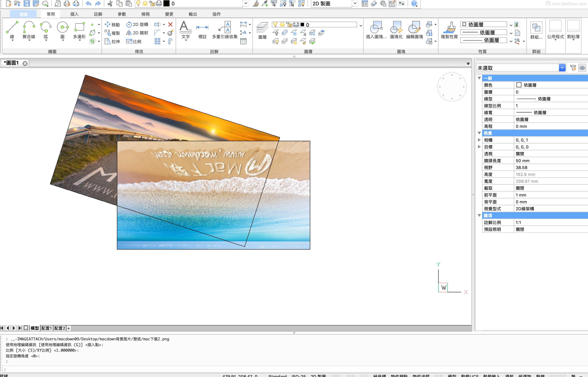Activate the 2D Rotate (2D 旋轉) tool
This screenshot has height=377, width=588.
(137, 24)
